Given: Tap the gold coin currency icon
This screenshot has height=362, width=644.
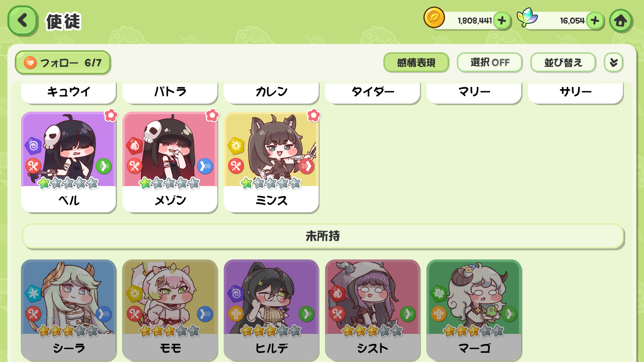Looking at the screenshot, I should coord(434,18).
